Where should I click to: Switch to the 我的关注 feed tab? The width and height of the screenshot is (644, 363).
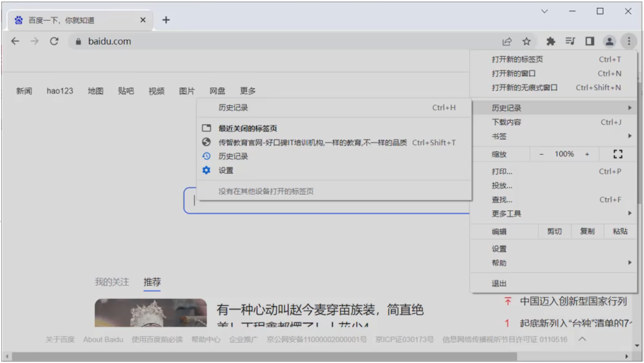point(112,282)
